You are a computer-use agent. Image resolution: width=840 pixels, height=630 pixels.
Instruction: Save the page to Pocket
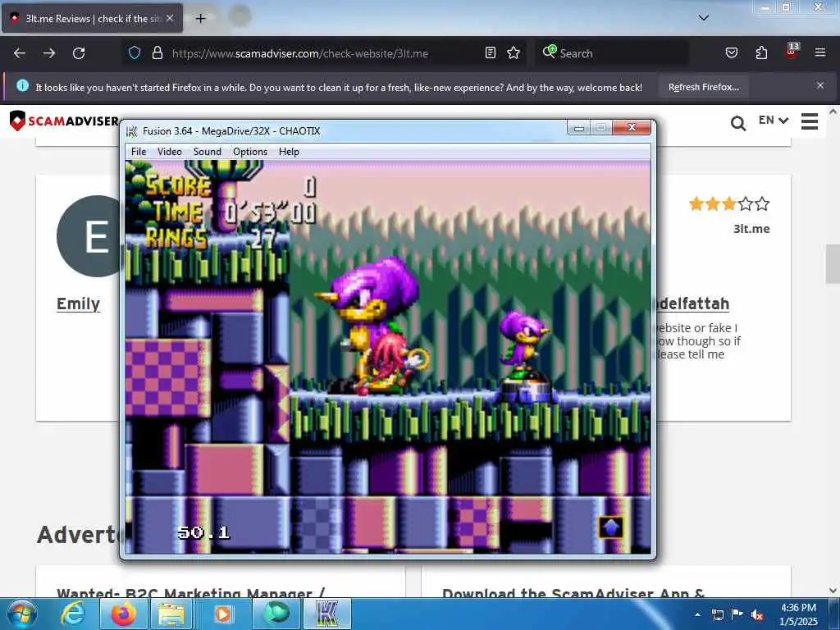[x=732, y=52]
